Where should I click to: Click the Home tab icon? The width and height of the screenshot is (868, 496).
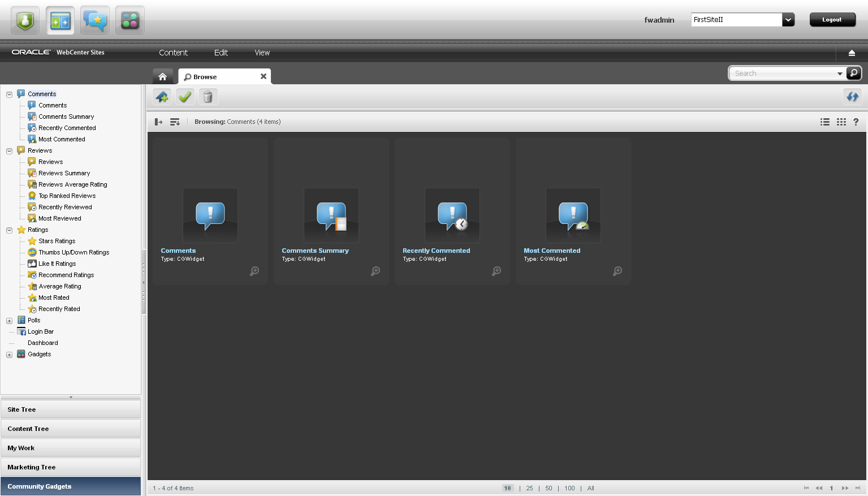coord(163,76)
